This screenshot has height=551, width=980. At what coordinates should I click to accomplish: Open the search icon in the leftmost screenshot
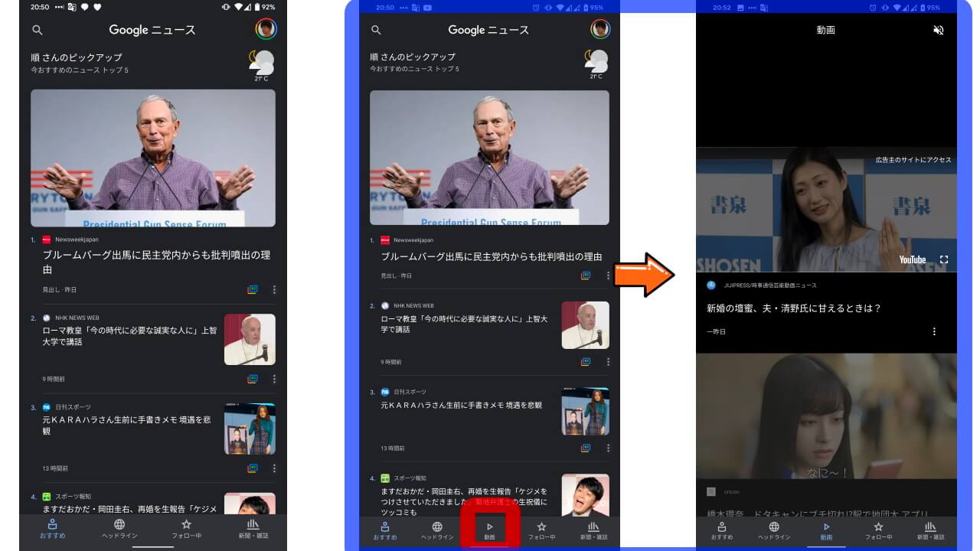tap(38, 30)
